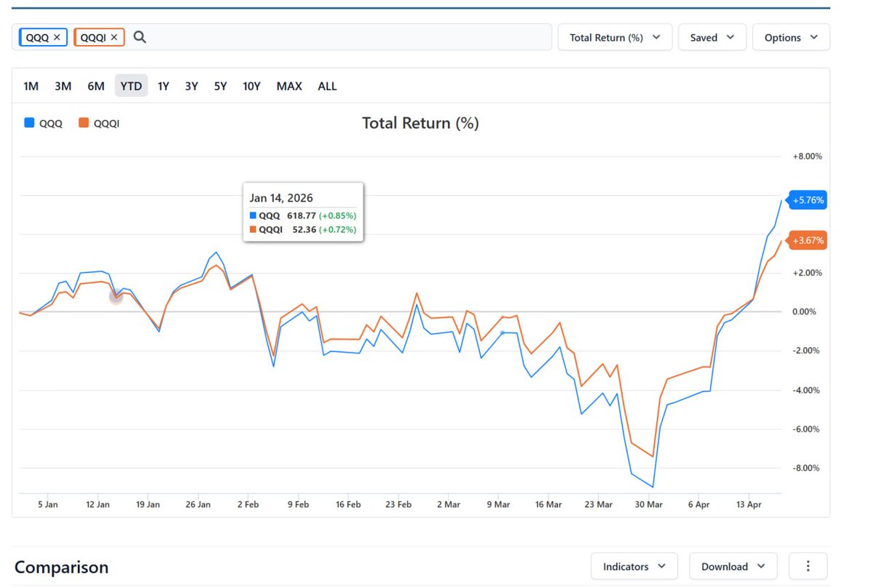Click the 30 Mar x-axis label
This screenshot has width=874, height=588.
pyautogui.click(x=649, y=504)
